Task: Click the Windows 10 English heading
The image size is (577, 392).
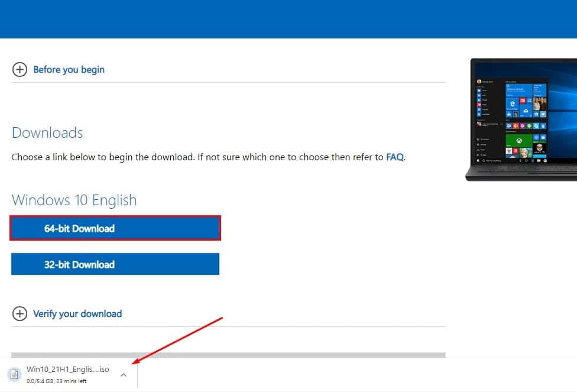Action: [x=74, y=200]
